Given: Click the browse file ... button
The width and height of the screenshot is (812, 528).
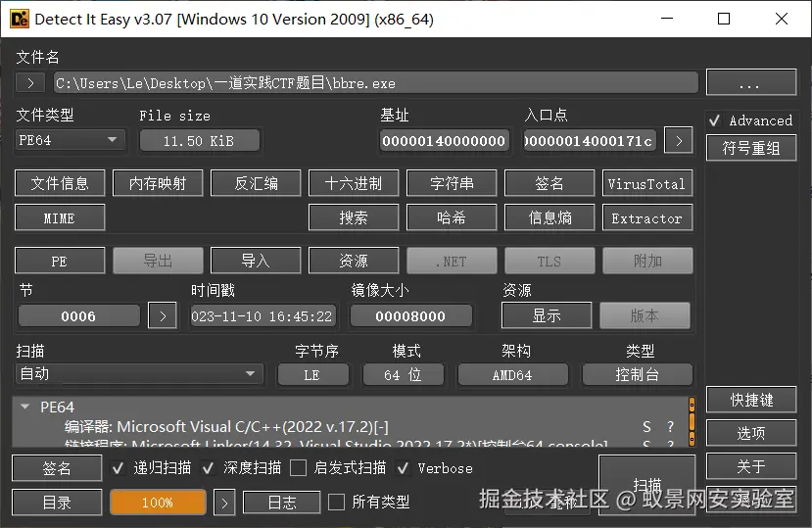Looking at the screenshot, I should [751, 83].
